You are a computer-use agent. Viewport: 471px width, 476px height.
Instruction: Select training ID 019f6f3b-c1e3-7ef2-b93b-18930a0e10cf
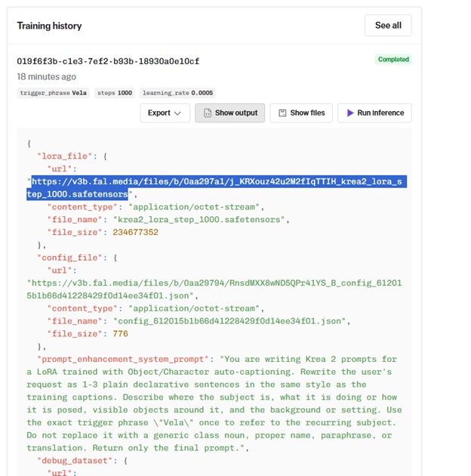click(108, 61)
